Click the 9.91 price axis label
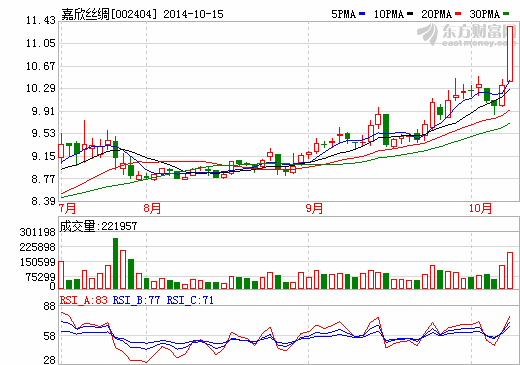The width and height of the screenshot is (520, 365). tap(43, 111)
